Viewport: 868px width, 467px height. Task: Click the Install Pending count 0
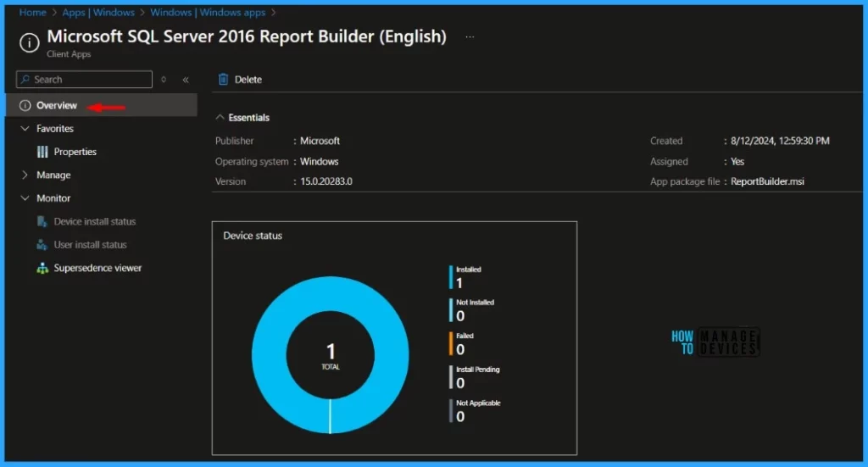point(460,383)
